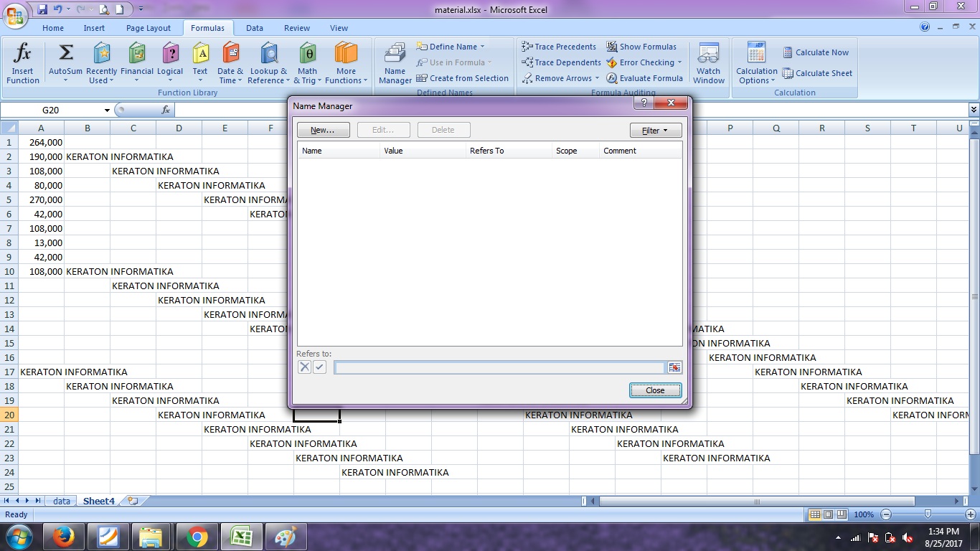
Task: Undo via Quick Access Toolbar
Action: click(58, 9)
